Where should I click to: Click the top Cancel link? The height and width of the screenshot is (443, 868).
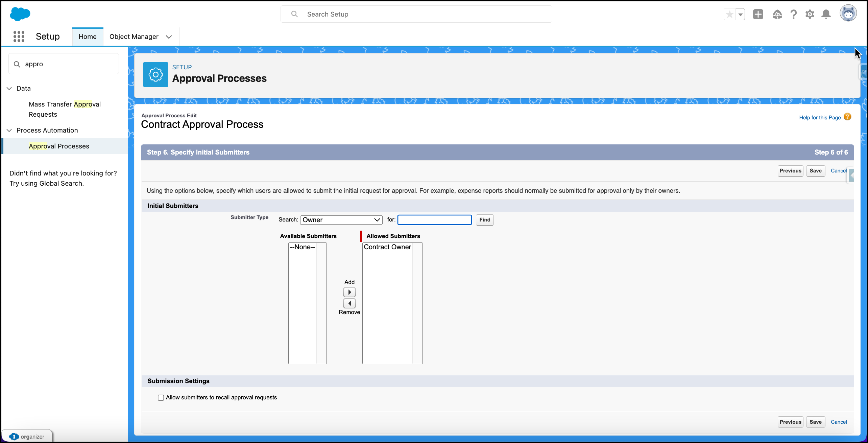tap(838, 171)
